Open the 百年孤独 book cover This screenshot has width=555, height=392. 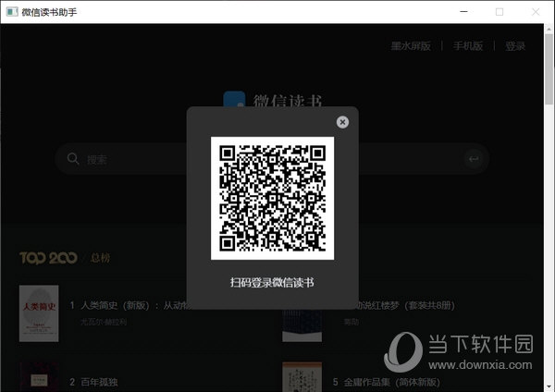point(39,377)
